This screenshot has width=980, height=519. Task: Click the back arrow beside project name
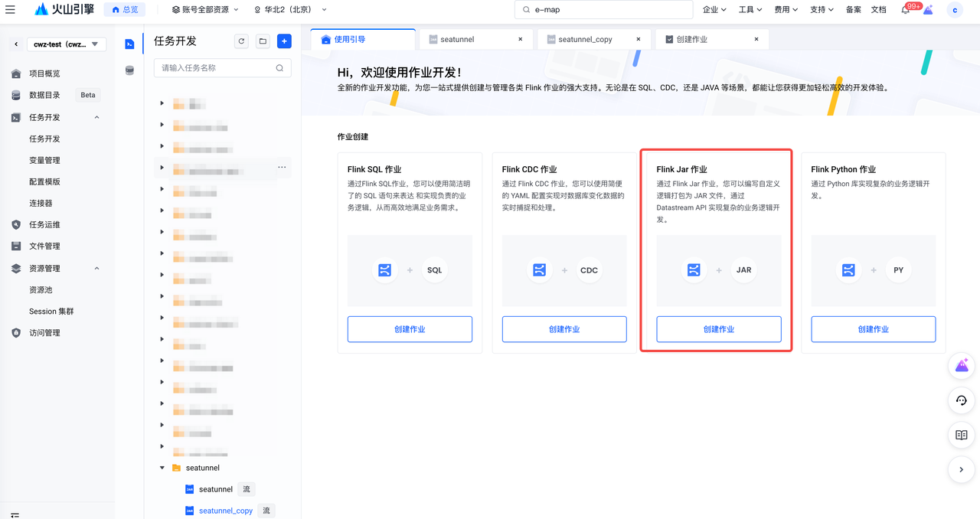click(x=16, y=44)
